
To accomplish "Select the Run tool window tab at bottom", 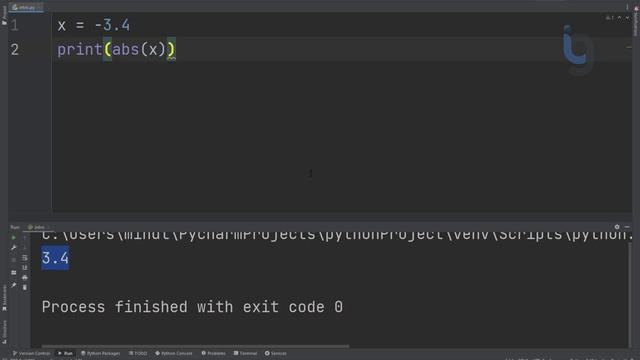I will pyautogui.click(x=65, y=353).
